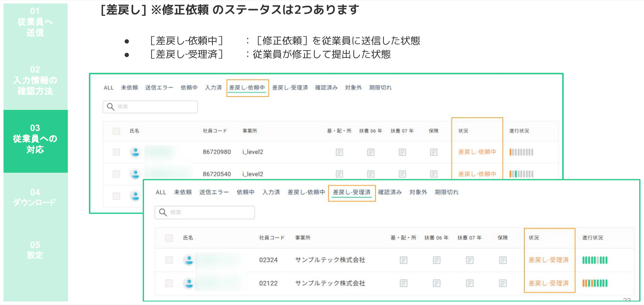Screen dimensions: 644x305
Task: Open 扶養 07 年 document icon for employee 02324
Action: tap(470, 260)
